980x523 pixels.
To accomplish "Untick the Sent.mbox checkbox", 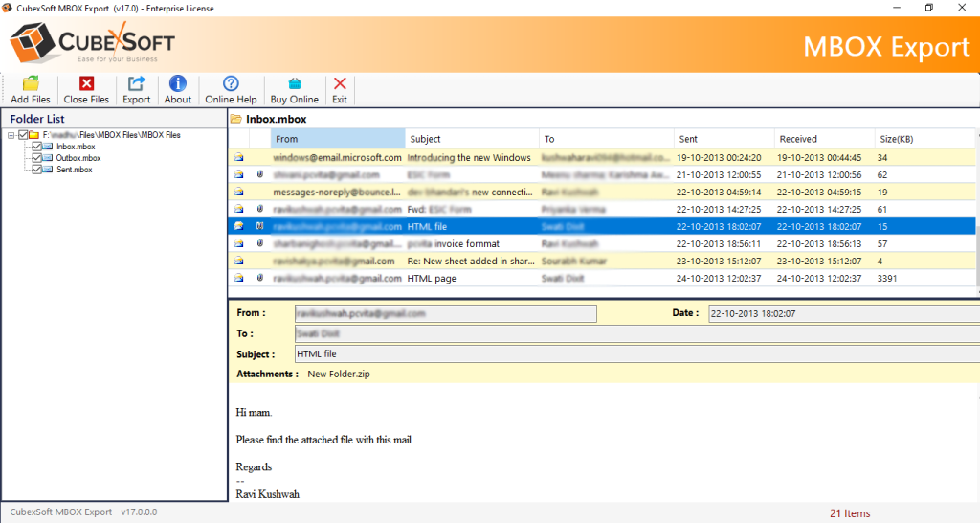I will [x=37, y=170].
